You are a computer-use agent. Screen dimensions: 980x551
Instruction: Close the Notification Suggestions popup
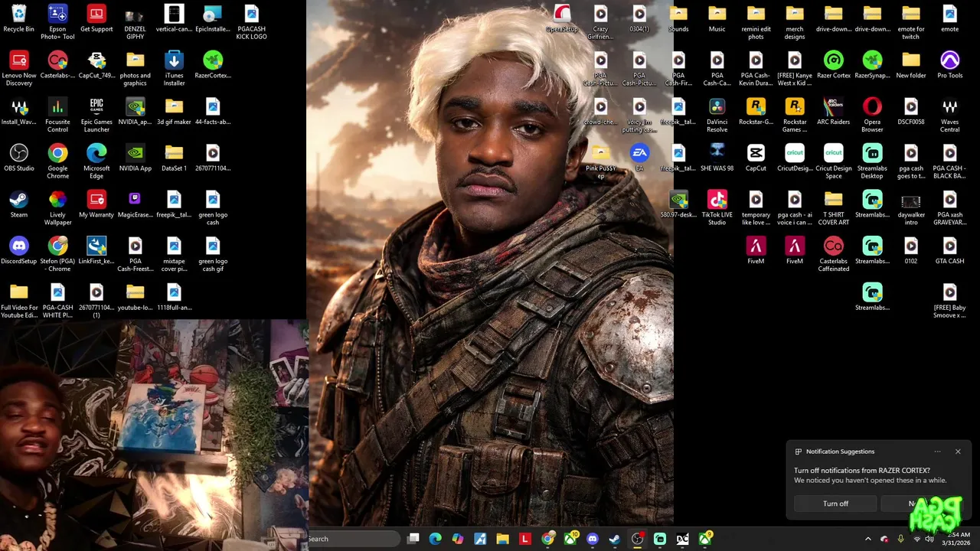coord(958,452)
